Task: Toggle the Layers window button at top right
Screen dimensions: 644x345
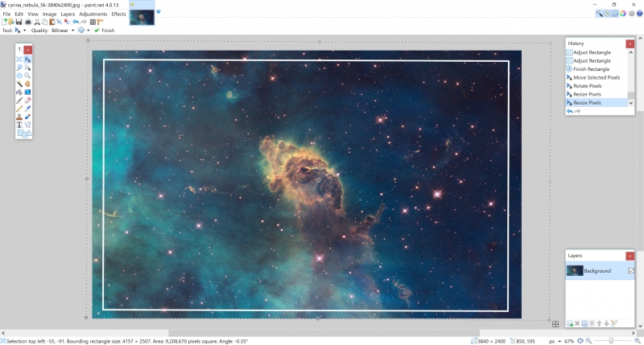Action: [x=615, y=13]
